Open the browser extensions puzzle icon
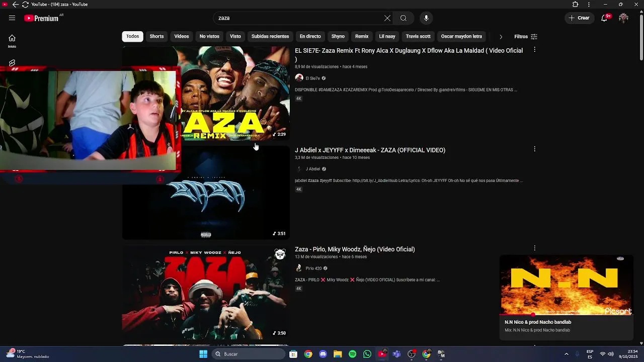Image resolution: width=644 pixels, height=362 pixels. 576,5
